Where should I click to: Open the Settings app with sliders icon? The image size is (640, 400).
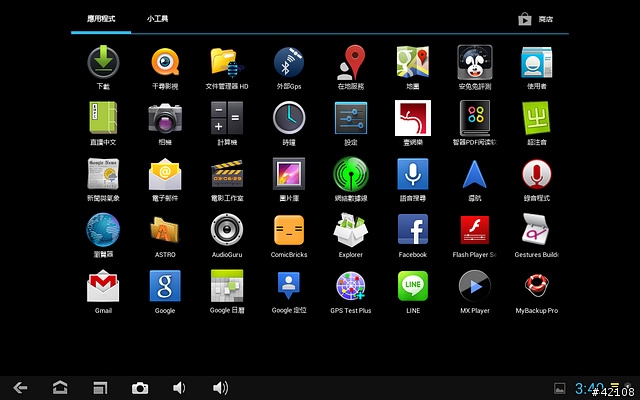click(x=351, y=118)
